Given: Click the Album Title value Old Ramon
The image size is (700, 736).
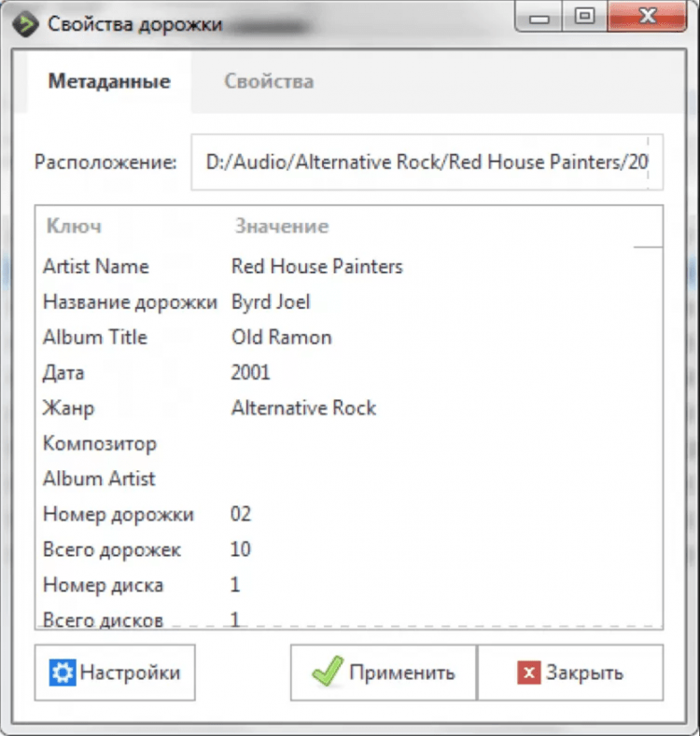Looking at the screenshot, I should click(x=281, y=337).
